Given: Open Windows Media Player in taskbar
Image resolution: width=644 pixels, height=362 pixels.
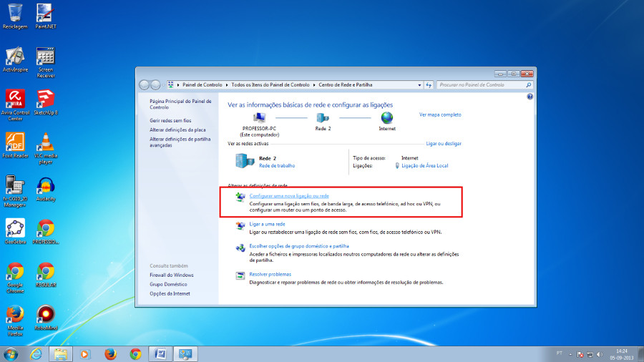Looking at the screenshot, I should pyautogui.click(x=84, y=354).
